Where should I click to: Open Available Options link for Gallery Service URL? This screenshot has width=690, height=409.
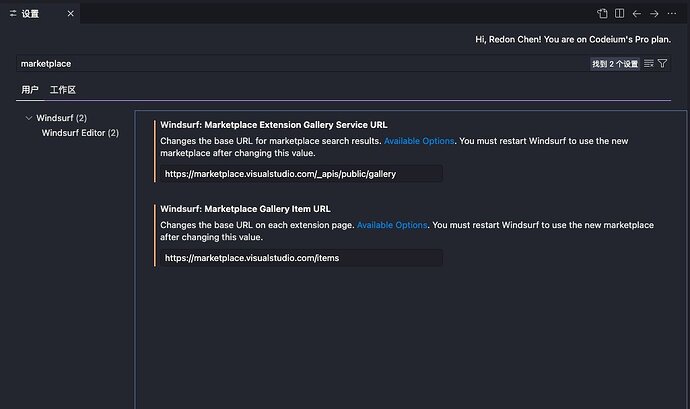[419, 141]
